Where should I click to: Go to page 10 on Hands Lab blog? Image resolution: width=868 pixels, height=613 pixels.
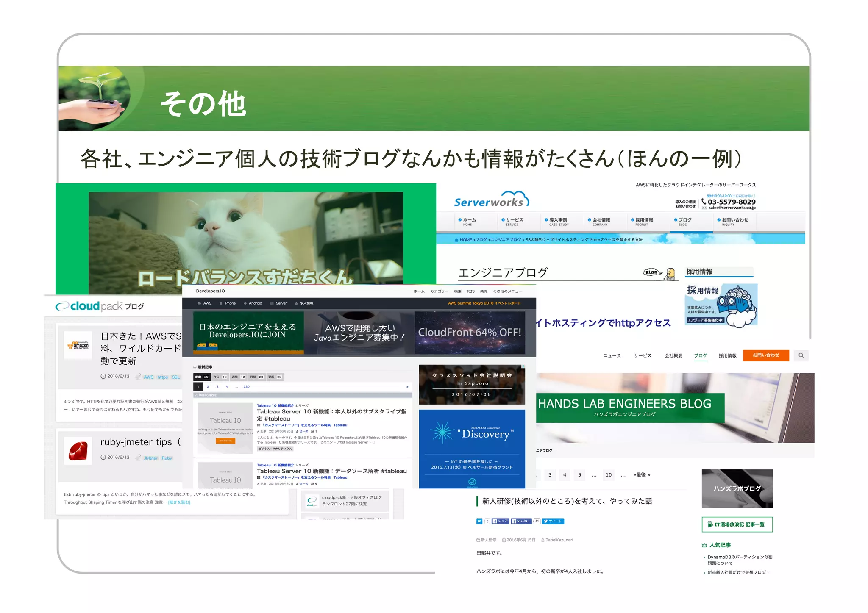tap(608, 475)
